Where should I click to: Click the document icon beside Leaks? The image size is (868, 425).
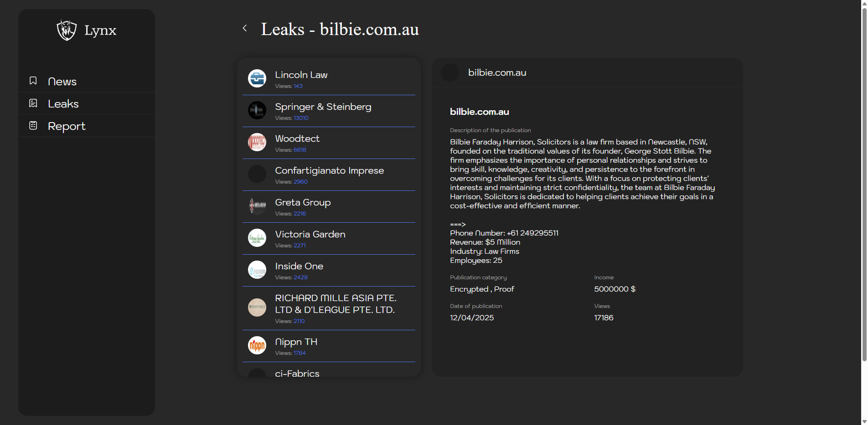(33, 103)
